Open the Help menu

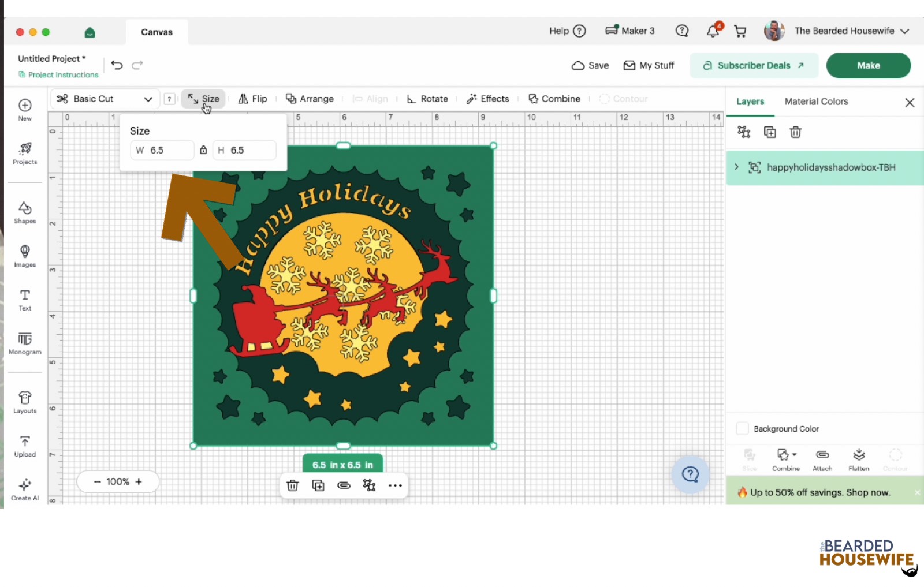click(x=567, y=31)
